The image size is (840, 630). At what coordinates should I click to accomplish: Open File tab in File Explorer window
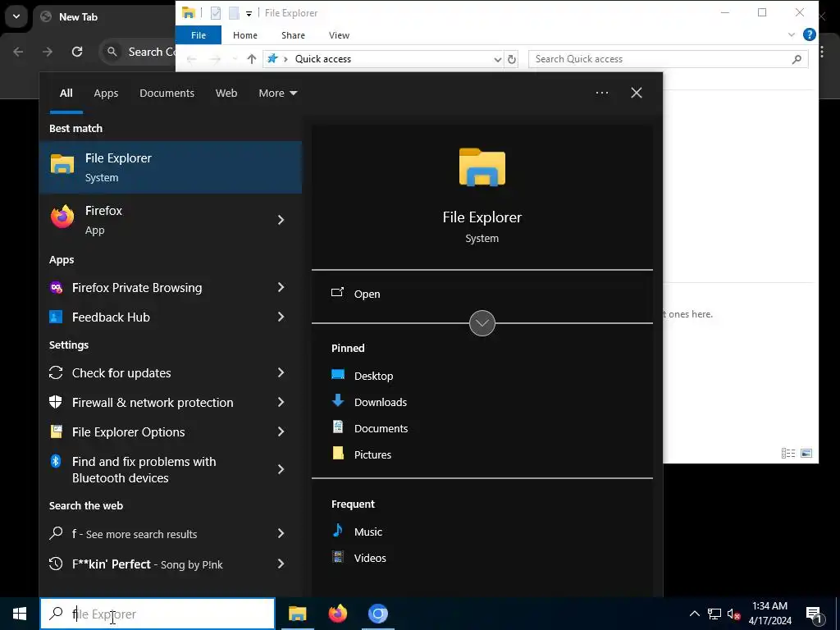coord(199,35)
